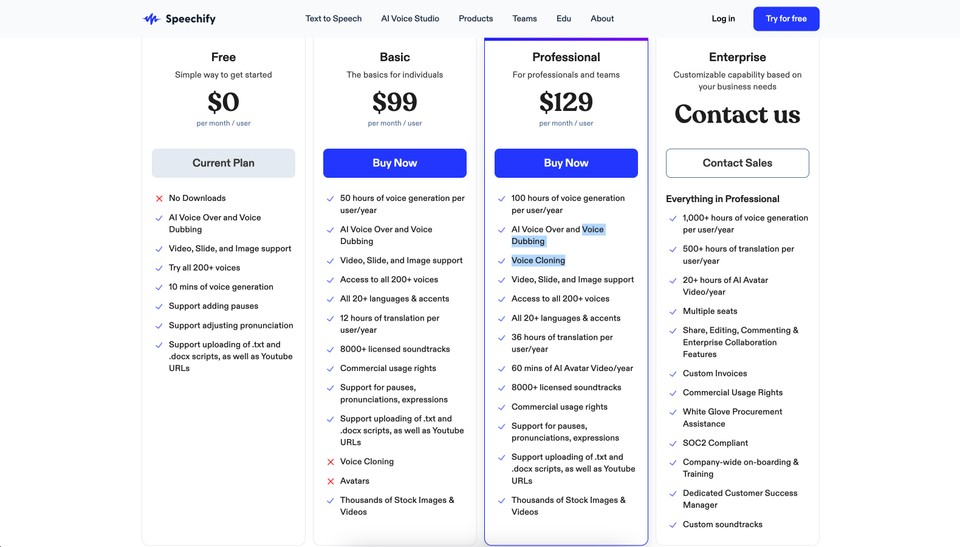Image resolution: width=960 pixels, height=547 pixels.
Task: Open the AI Voice Studio menu item
Action: [410, 19]
